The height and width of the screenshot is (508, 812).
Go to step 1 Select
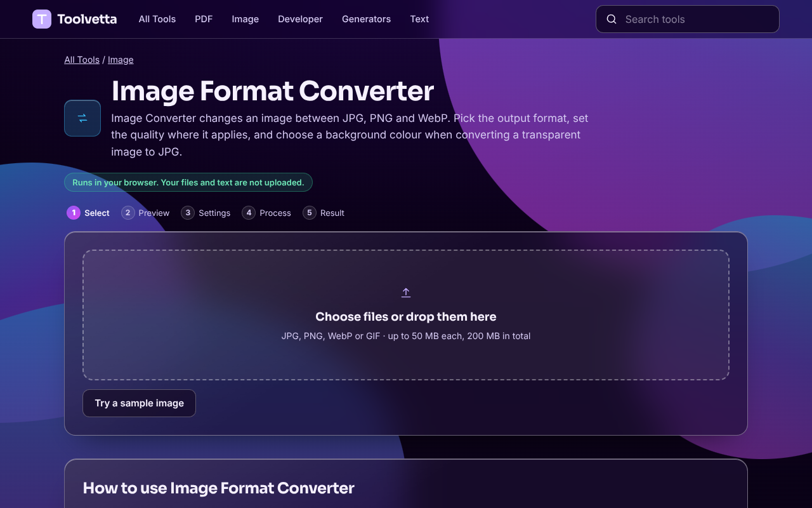point(88,213)
